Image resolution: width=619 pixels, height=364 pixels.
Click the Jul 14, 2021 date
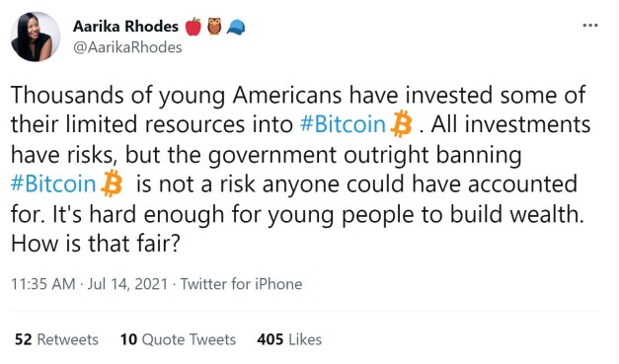point(127,284)
